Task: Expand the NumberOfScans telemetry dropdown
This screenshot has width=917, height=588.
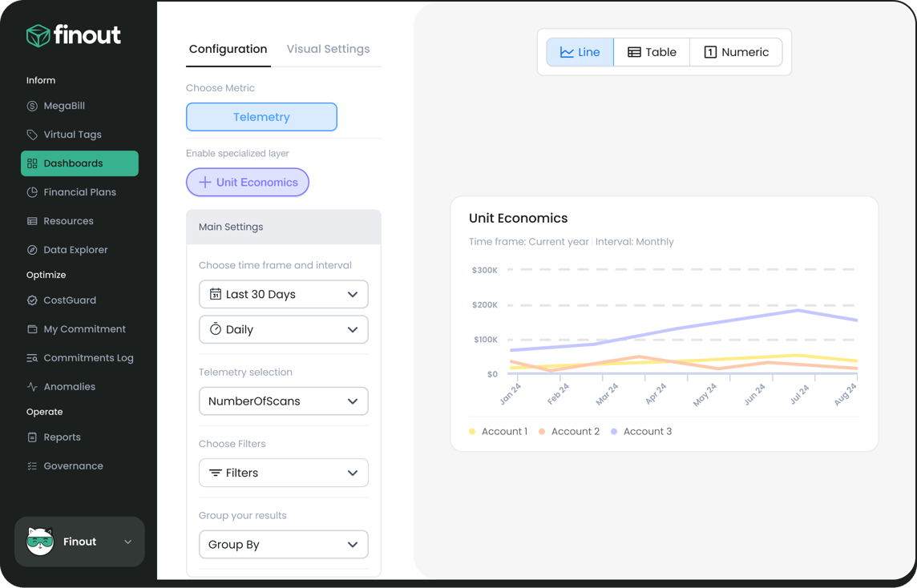Action: 284,401
